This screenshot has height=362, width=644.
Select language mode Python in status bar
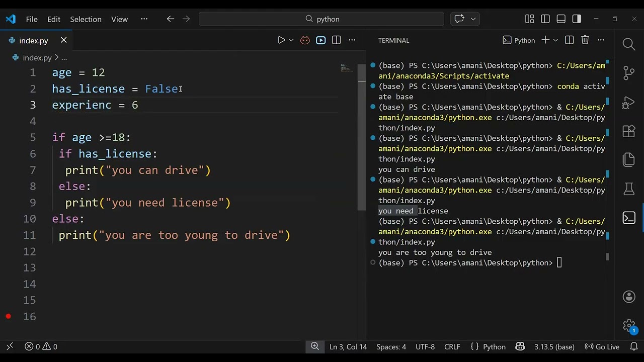[x=494, y=346]
